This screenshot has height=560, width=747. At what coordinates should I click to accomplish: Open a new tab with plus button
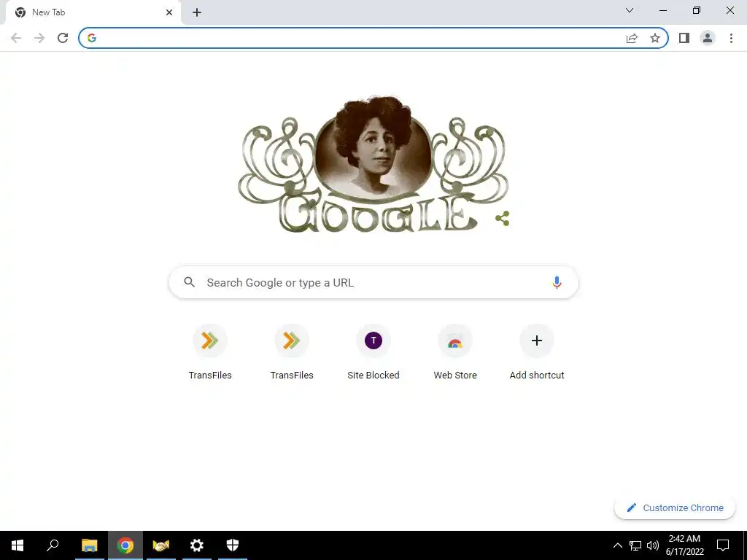[197, 12]
